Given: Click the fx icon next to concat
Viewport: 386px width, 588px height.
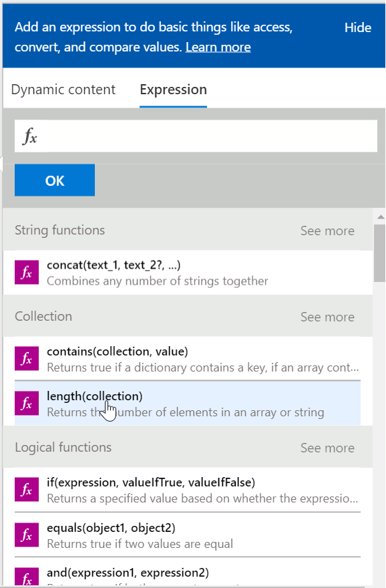Looking at the screenshot, I should pos(27,272).
